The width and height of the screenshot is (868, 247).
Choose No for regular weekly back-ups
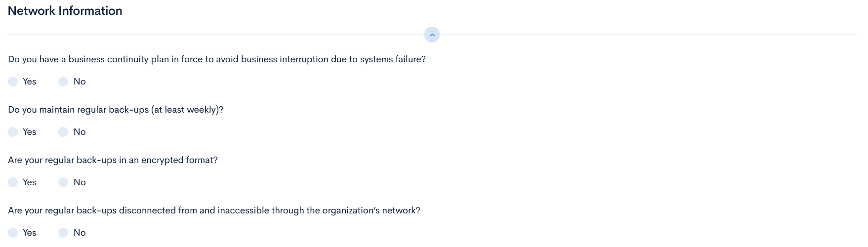(63, 132)
